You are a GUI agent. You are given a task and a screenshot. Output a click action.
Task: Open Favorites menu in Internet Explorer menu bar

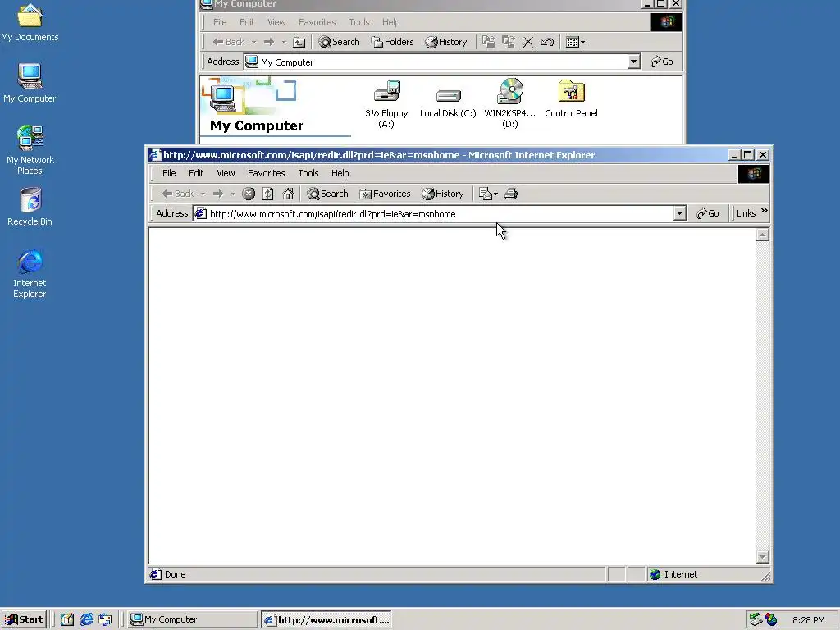(267, 173)
